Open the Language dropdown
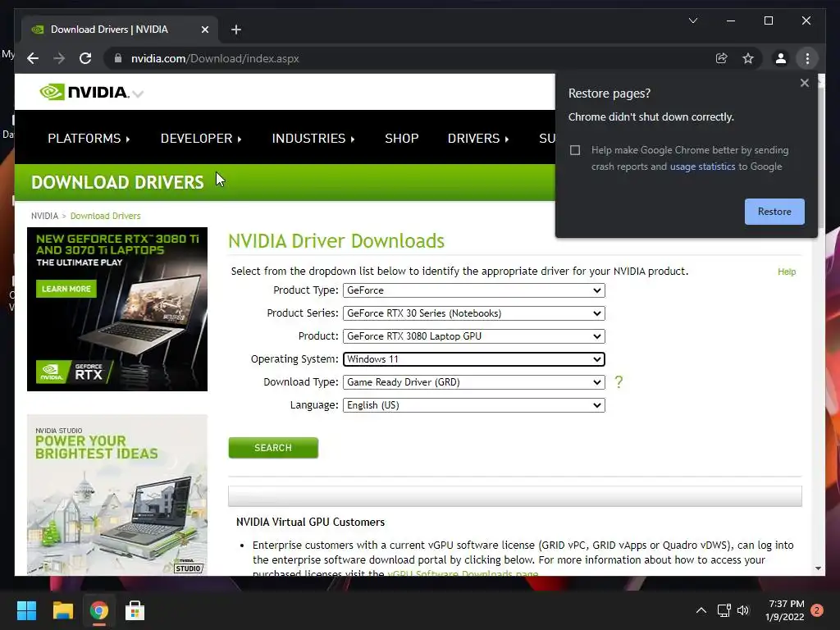 click(x=473, y=405)
